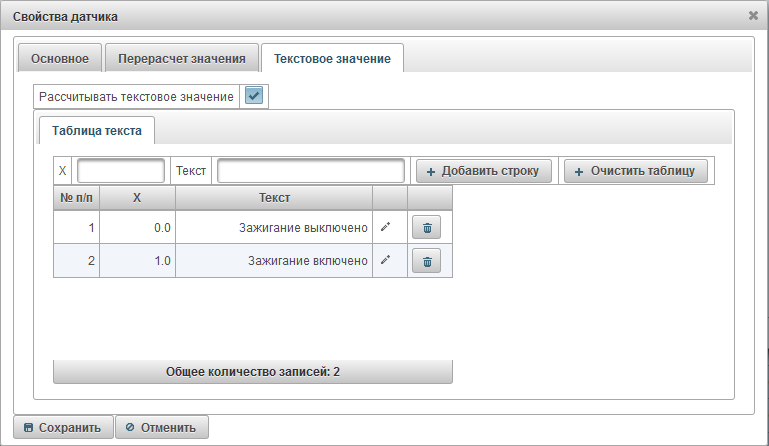This screenshot has width=769, height=446.
Task: Open the "Перерасчет значения" tab
Action: point(181,58)
